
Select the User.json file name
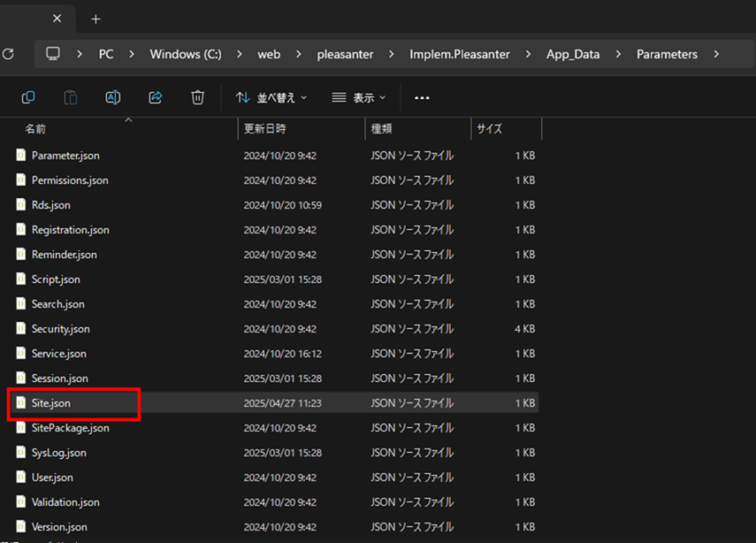(52, 478)
